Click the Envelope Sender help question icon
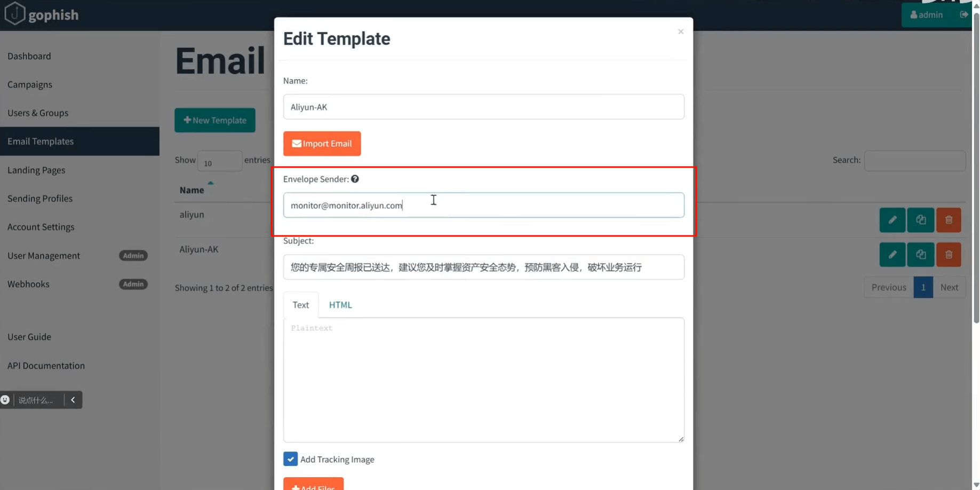 (355, 179)
